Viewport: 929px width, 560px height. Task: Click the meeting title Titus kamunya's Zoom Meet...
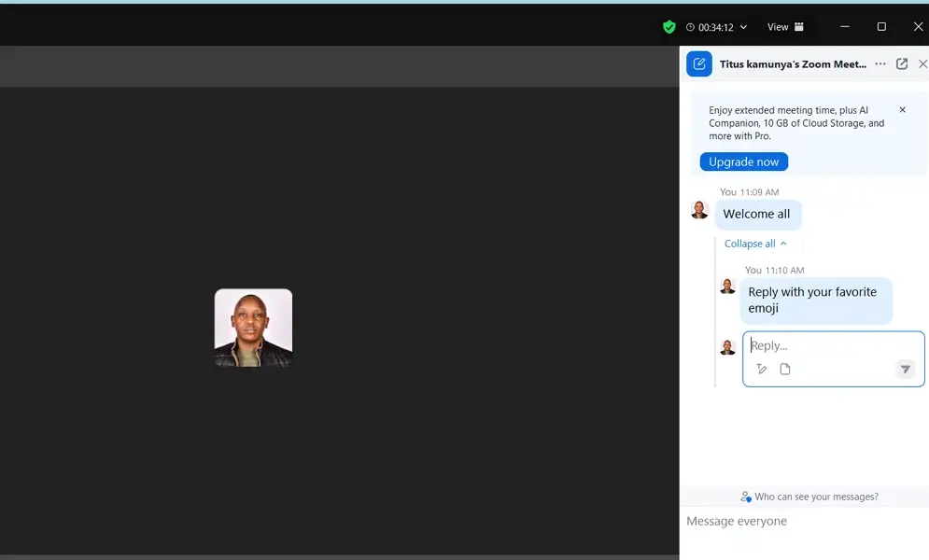793,64
